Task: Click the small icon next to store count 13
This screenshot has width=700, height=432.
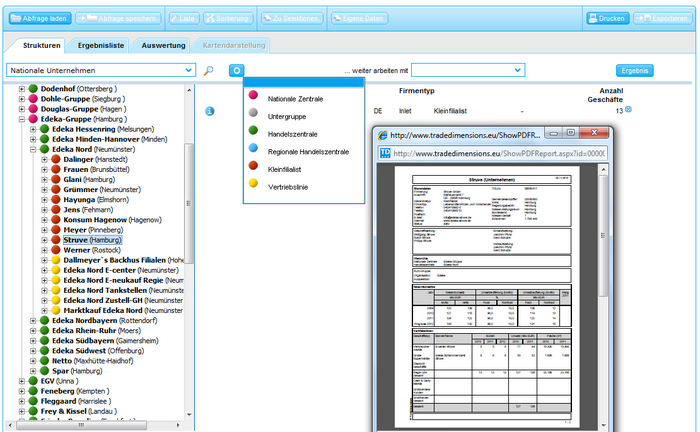Action: (629, 110)
